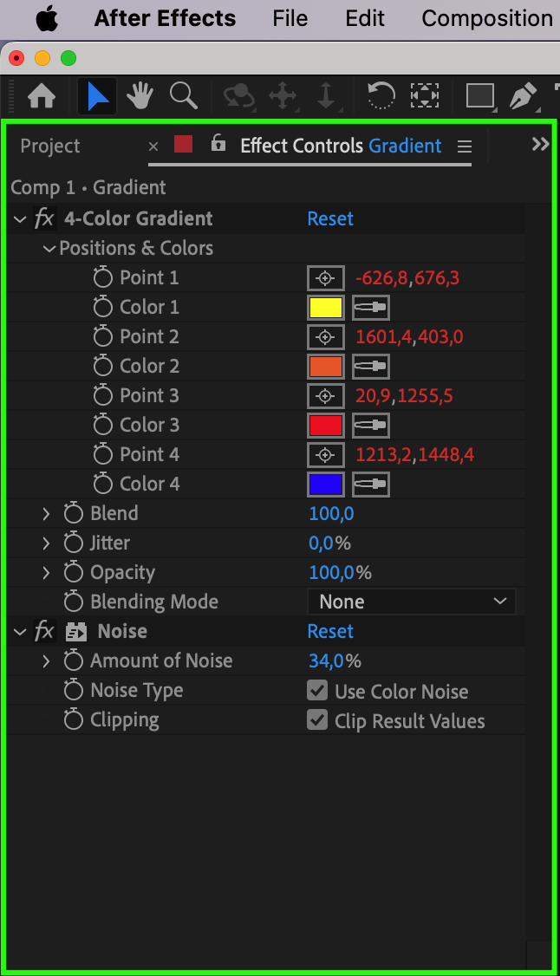This screenshot has width=560, height=976.
Task: Collapse Positions & Colors group
Action: 49,249
